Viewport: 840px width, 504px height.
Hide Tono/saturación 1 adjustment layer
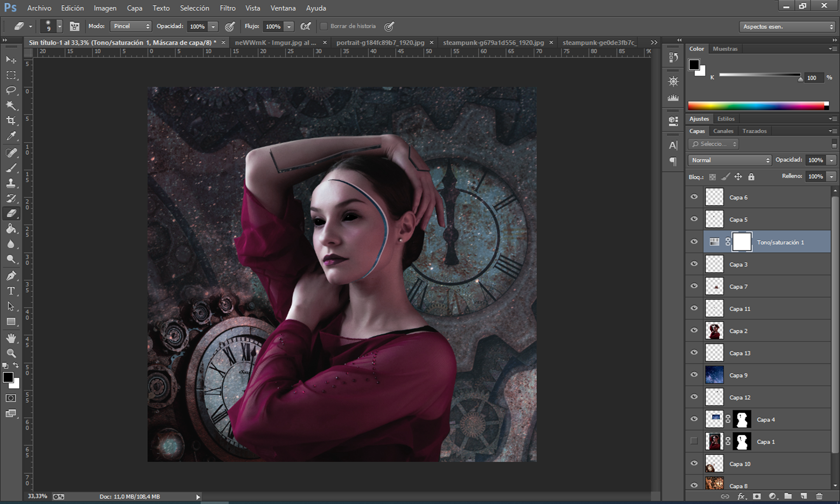[694, 242]
